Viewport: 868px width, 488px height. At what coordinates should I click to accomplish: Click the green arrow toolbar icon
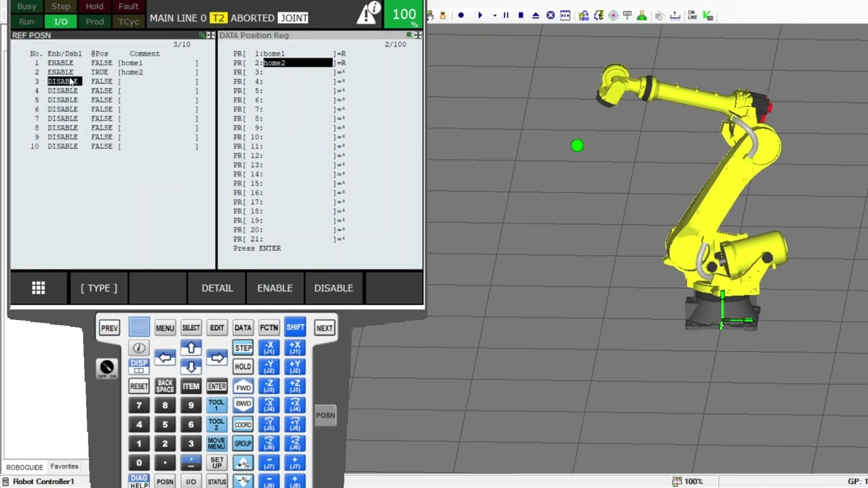[707, 15]
